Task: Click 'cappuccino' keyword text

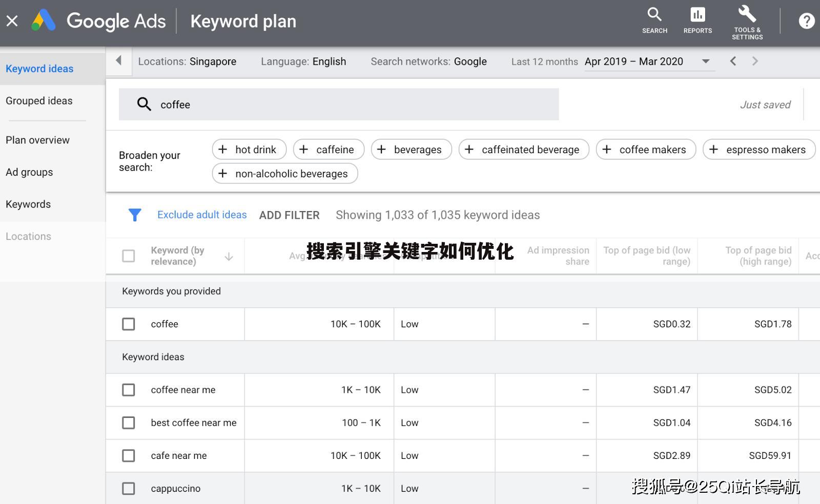Action: [176, 489]
